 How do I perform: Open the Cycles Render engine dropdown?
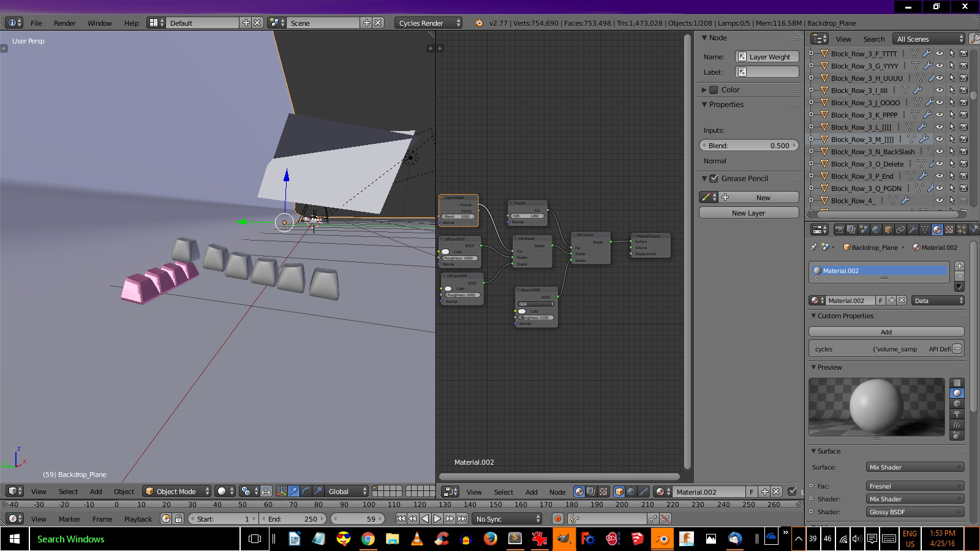(x=428, y=23)
